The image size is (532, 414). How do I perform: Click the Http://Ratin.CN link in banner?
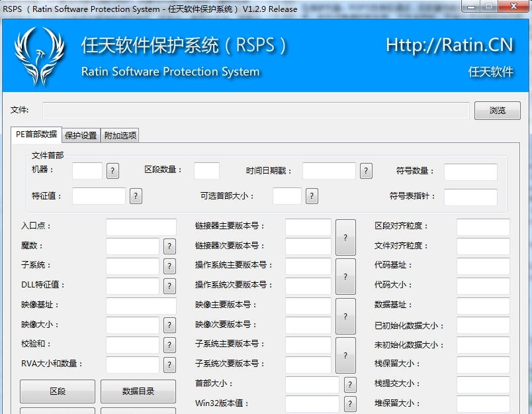point(449,45)
